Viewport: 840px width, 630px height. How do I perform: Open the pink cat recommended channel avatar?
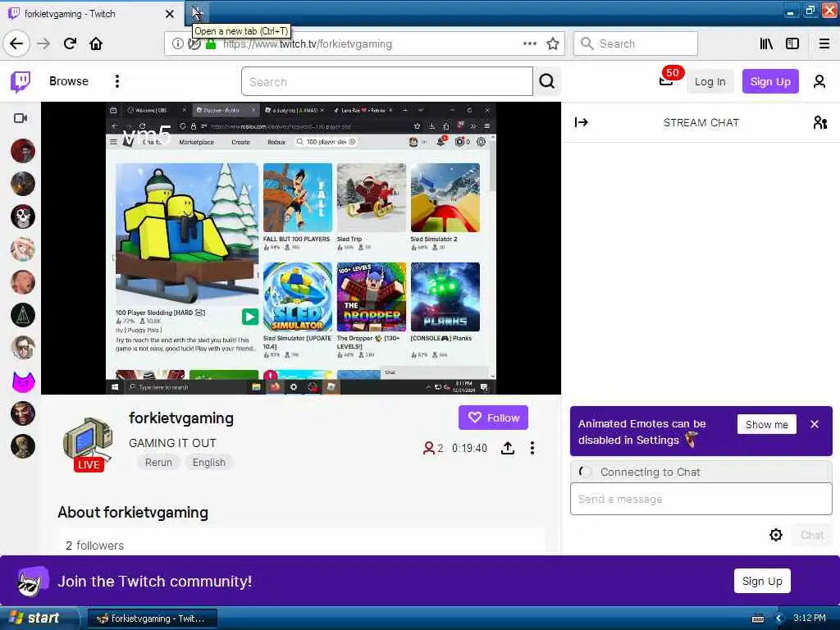coord(23,381)
